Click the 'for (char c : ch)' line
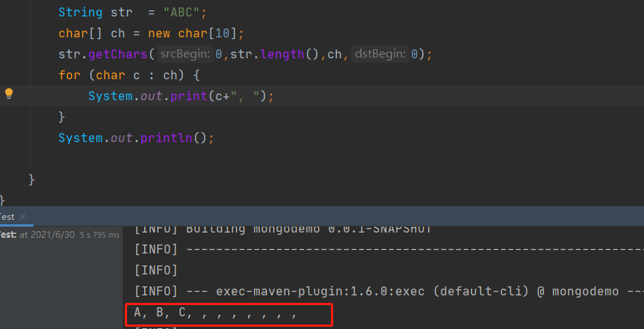The image size is (644, 329). pos(129,76)
